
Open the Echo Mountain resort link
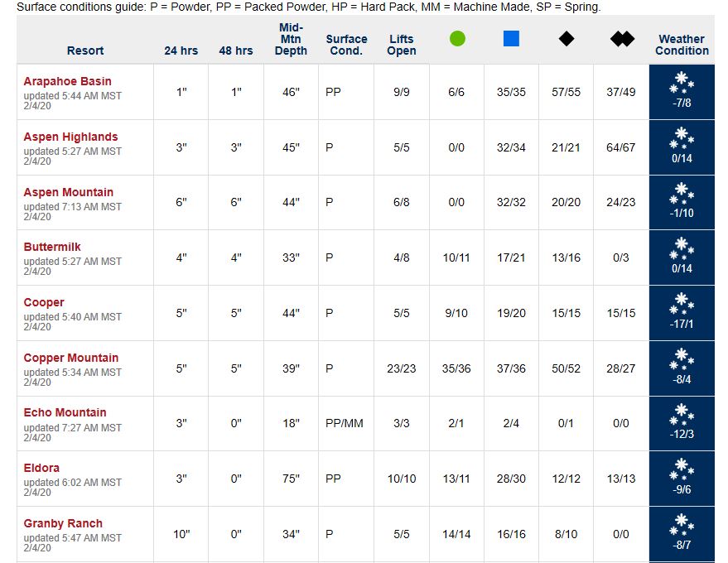[65, 412]
